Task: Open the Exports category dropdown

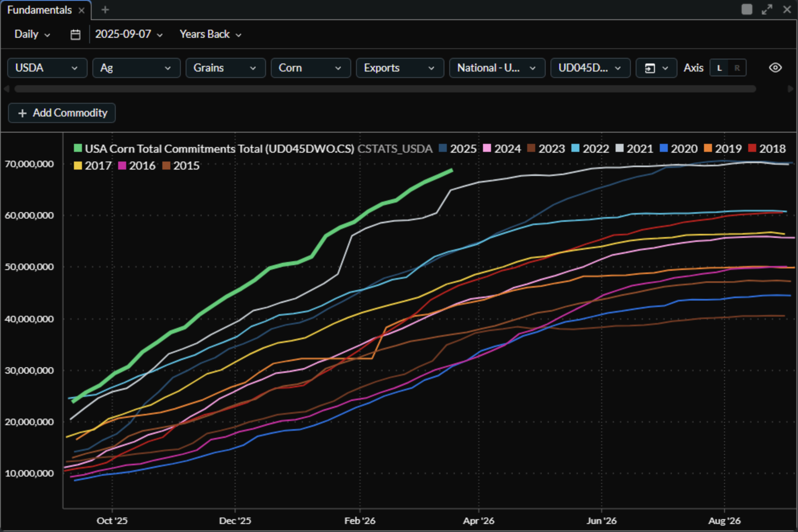Action: tap(399, 68)
